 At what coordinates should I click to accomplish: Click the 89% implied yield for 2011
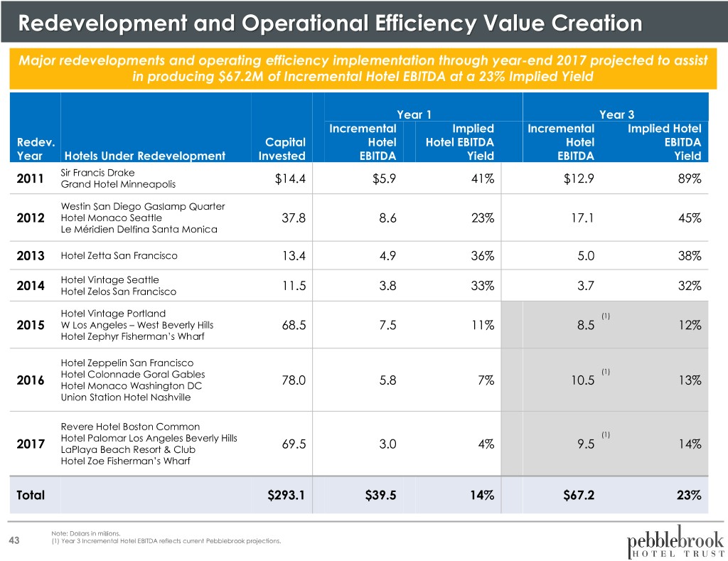click(690, 178)
